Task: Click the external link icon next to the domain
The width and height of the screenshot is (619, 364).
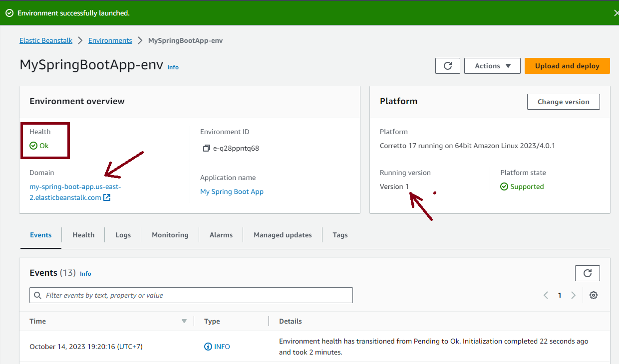Action: (x=107, y=197)
